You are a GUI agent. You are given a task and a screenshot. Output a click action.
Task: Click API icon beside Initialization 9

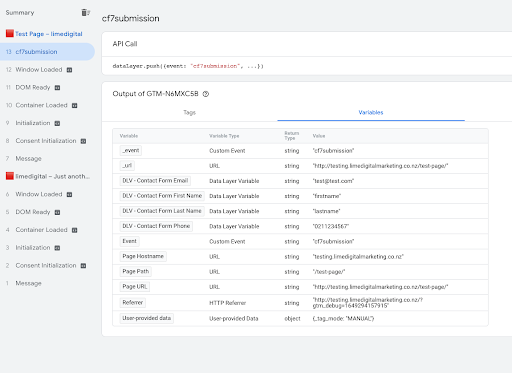(x=57, y=123)
